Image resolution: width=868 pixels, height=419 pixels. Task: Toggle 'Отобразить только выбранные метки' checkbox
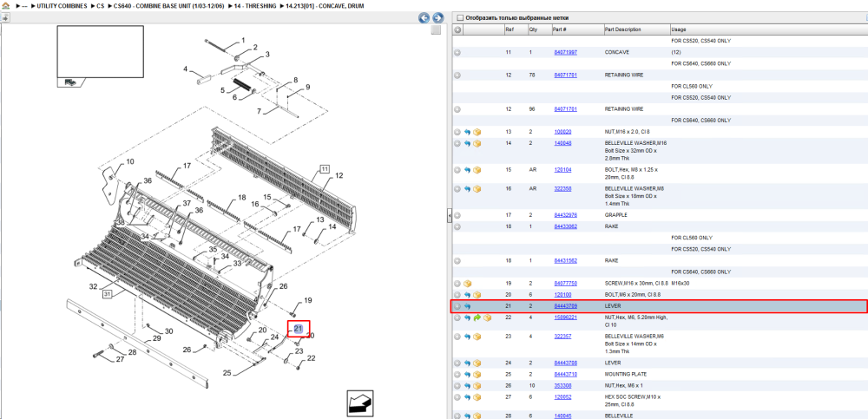459,17
